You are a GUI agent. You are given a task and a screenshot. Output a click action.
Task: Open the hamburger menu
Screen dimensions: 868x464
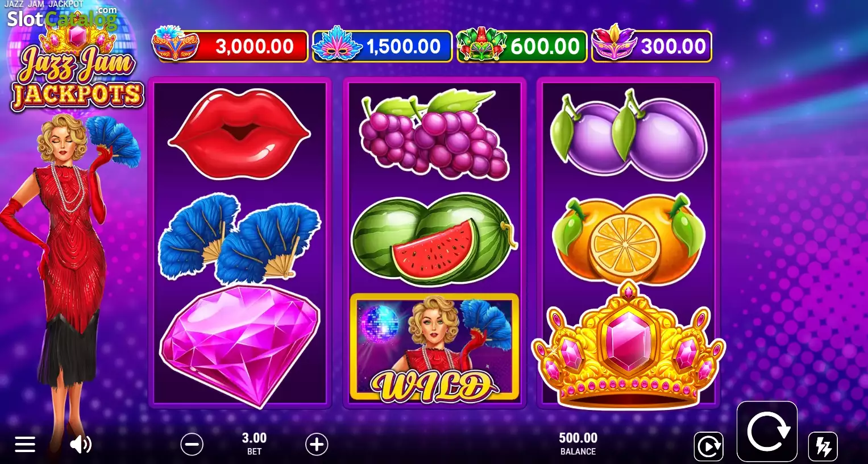25,444
